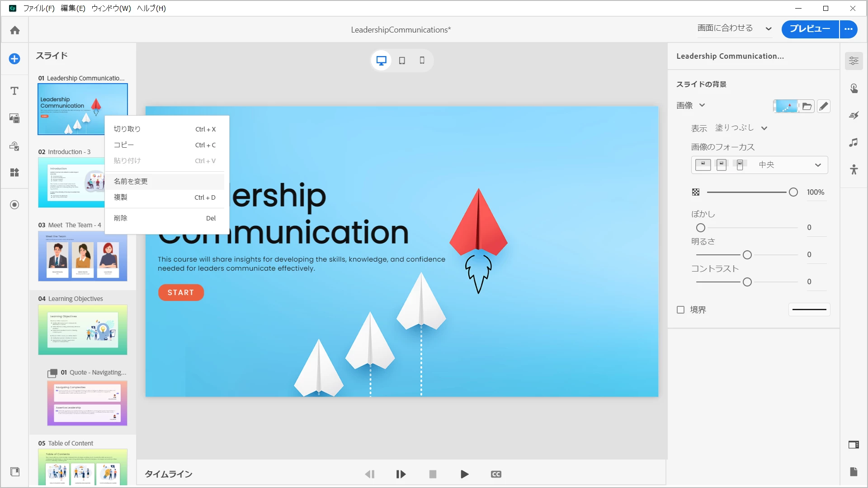
Task: Select the Text tool in left sidebar
Action: click(x=14, y=91)
